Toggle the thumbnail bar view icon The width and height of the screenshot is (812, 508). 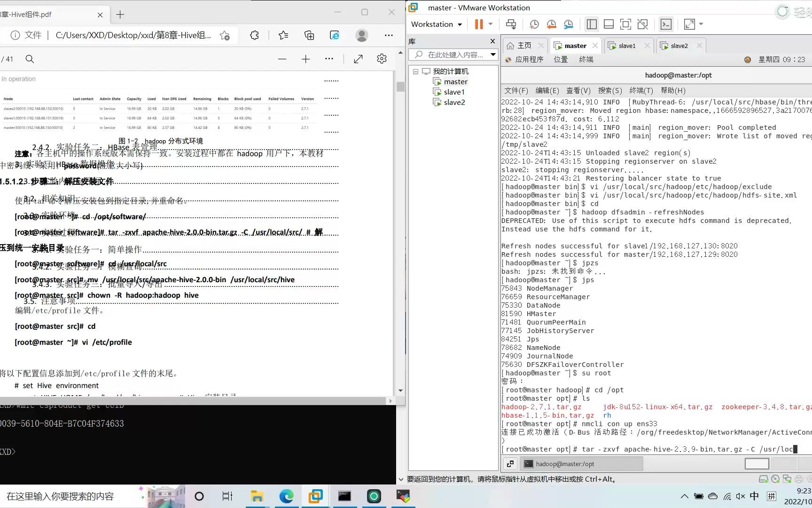point(609,24)
